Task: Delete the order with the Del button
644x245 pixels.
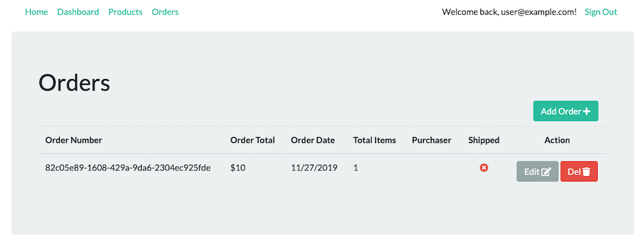Action: tap(579, 172)
